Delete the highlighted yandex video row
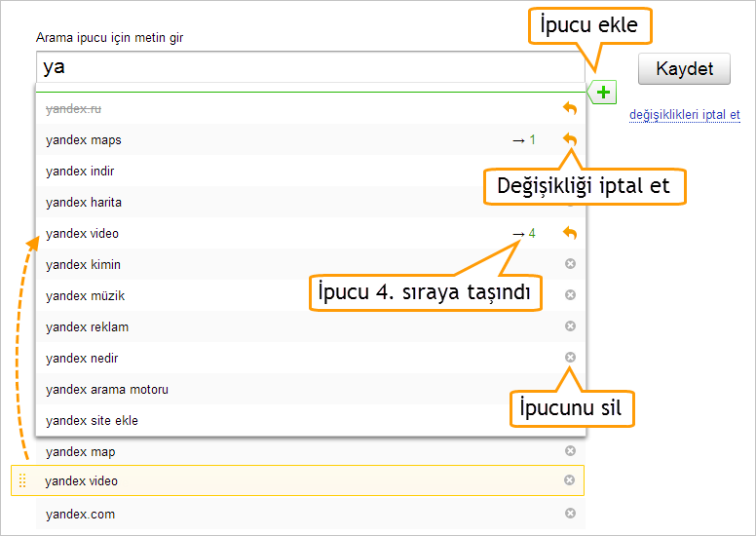756x536 pixels. (x=569, y=480)
